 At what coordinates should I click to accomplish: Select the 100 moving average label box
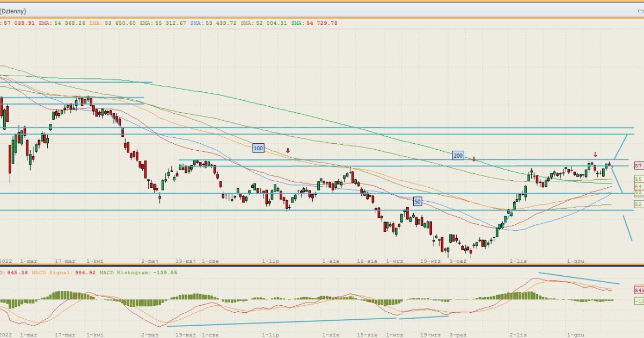[x=258, y=148]
